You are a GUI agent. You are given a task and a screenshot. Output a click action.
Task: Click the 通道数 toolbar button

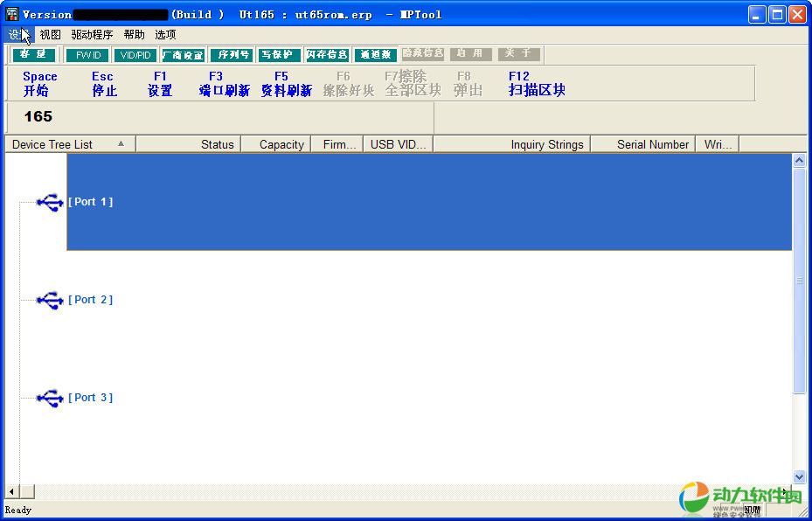376,54
